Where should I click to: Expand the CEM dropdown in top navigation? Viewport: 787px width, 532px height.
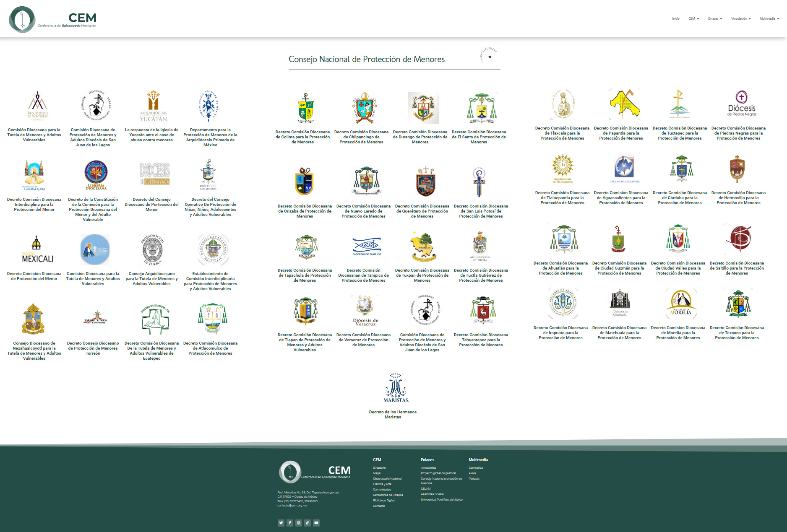click(693, 19)
